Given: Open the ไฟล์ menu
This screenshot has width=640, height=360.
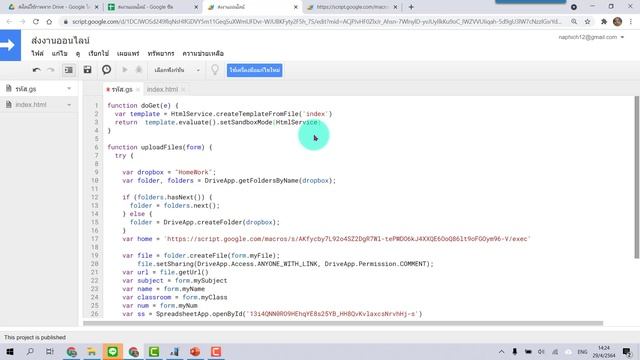Looking at the screenshot, I should 38,53.
